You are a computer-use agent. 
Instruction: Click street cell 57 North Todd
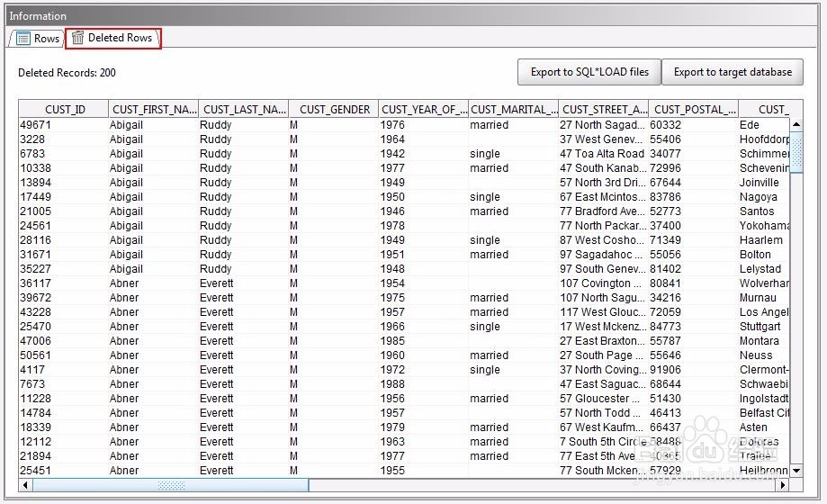pyautogui.click(x=603, y=413)
